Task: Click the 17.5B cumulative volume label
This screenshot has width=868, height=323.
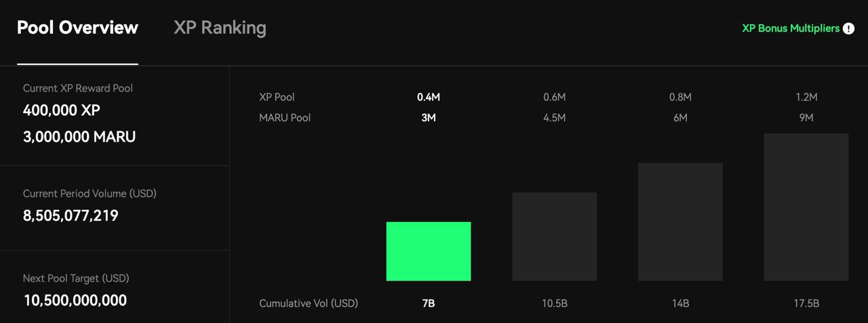Action: [x=806, y=303]
